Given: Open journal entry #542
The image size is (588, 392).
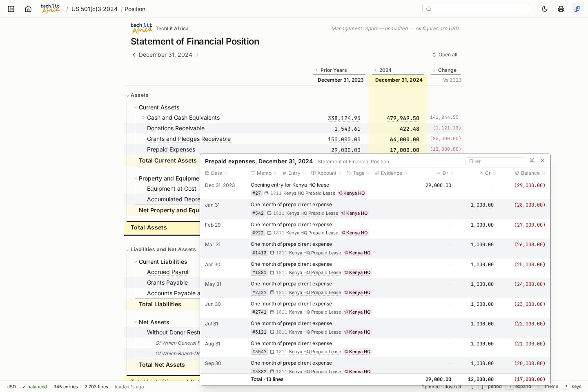Looking at the screenshot, I should (258, 213).
